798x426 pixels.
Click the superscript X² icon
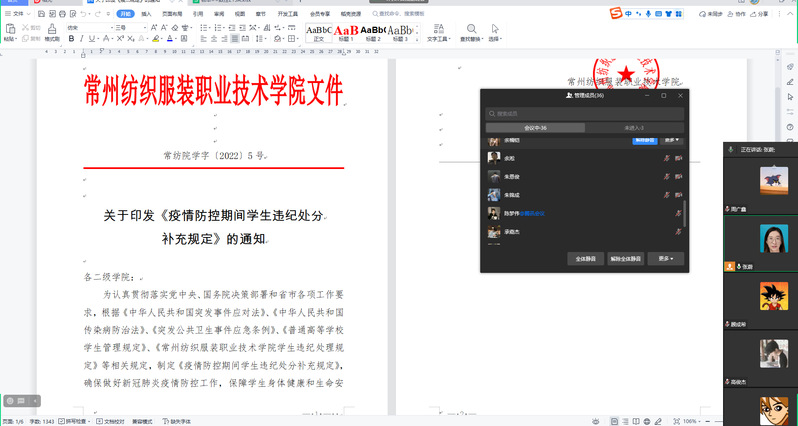click(x=120, y=39)
